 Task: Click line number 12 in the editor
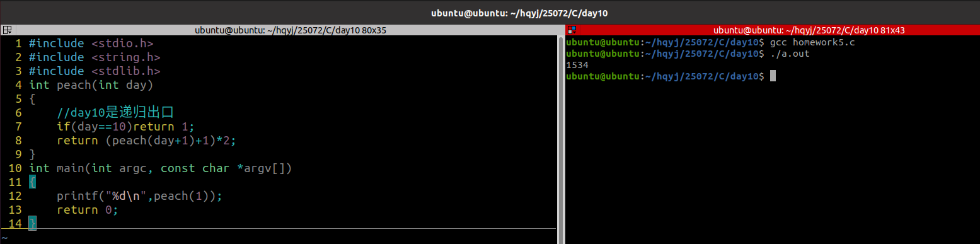pyautogui.click(x=14, y=196)
